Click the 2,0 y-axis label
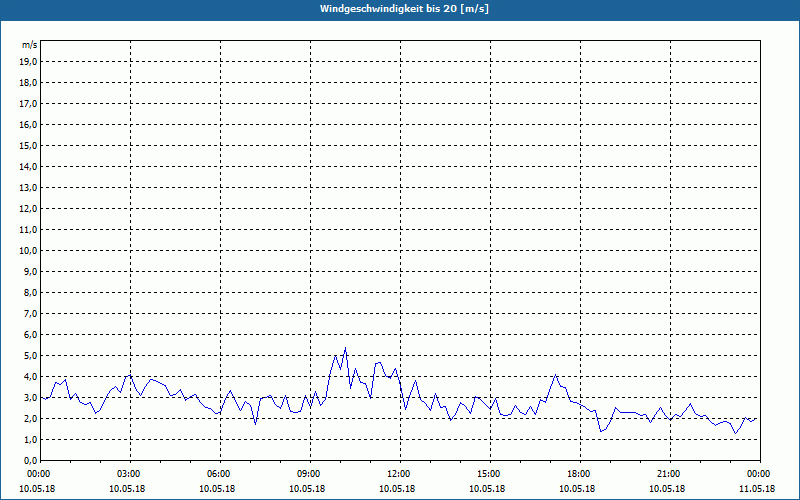 pos(30,418)
